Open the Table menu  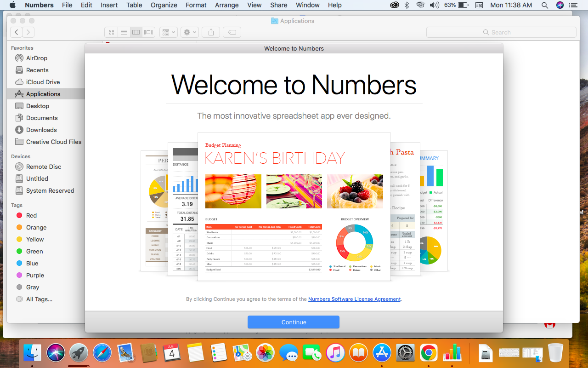[x=134, y=5]
